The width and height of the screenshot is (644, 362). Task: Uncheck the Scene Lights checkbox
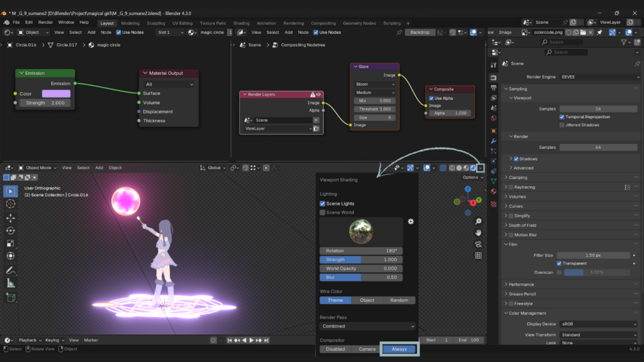coord(323,204)
